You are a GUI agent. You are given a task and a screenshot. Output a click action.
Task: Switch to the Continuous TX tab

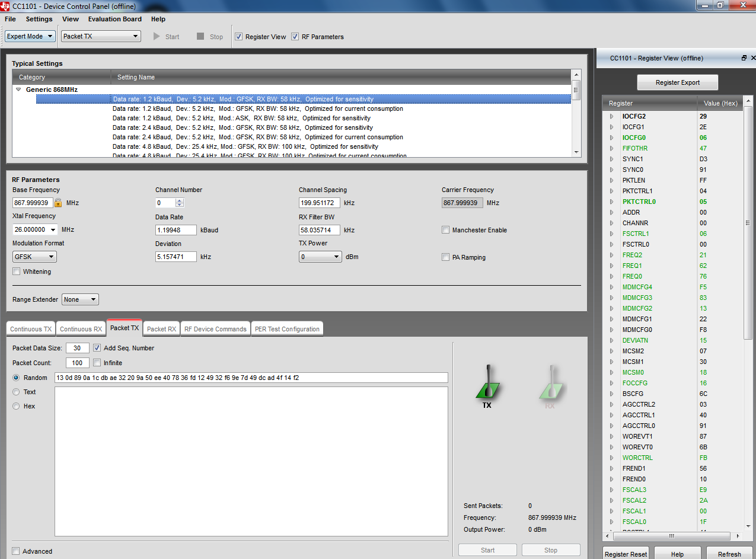coord(31,329)
